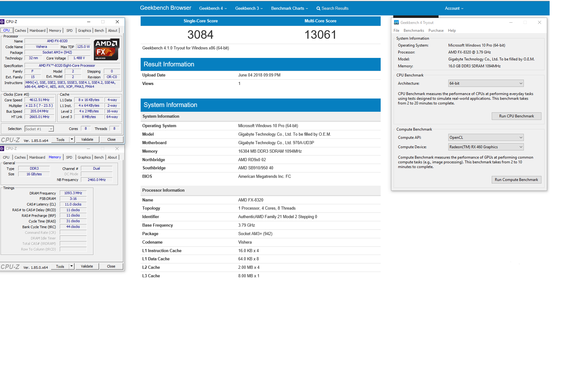Open the Compute Device Radeon RX 460 dropdown
The width and height of the screenshot is (588, 378).
pyautogui.click(x=486, y=147)
